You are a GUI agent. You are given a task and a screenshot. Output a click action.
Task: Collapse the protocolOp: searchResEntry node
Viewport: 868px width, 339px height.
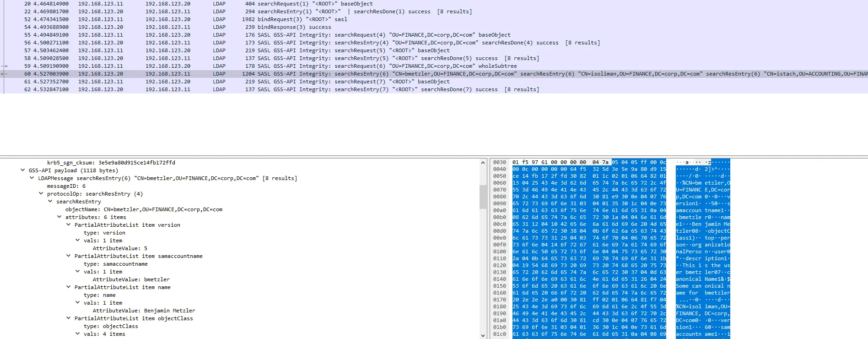click(x=41, y=194)
